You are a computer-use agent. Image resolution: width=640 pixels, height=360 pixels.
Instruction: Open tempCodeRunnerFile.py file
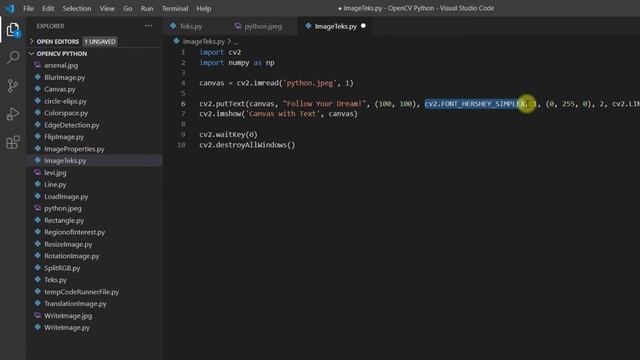pos(81,292)
